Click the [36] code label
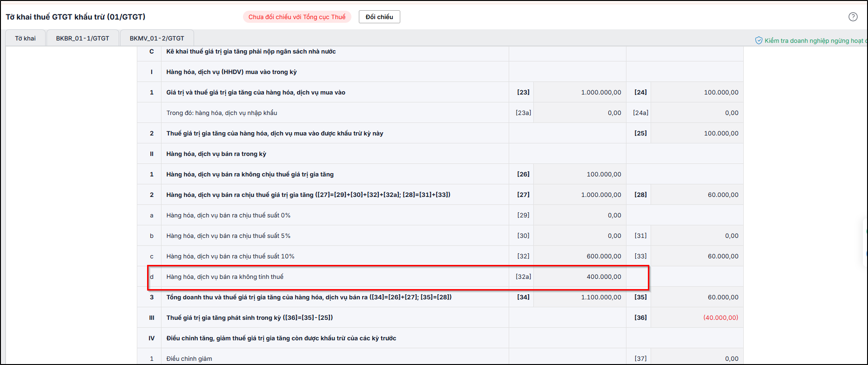 point(640,318)
